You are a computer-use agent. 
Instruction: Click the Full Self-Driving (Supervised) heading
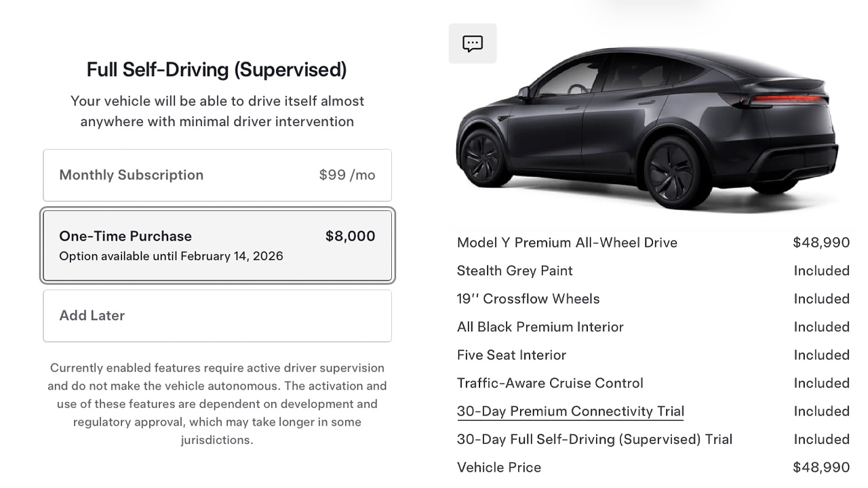click(216, 70)
